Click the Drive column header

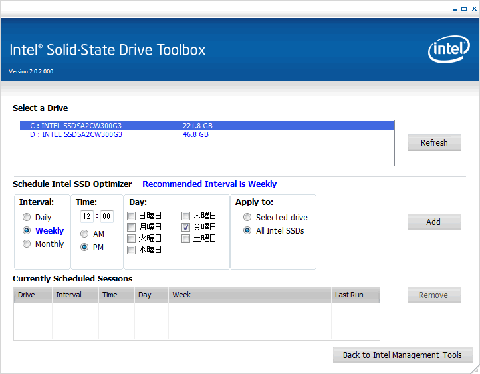click(33, 295)
